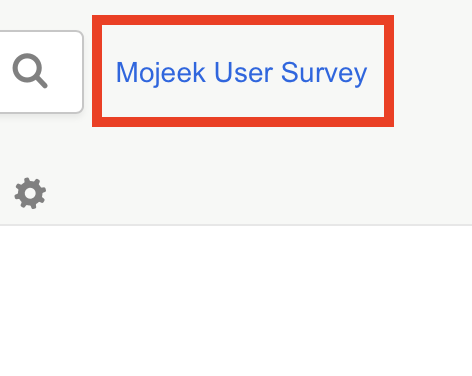Click the settings cog below the search box

pyautogui.click(x=30, y=193)
